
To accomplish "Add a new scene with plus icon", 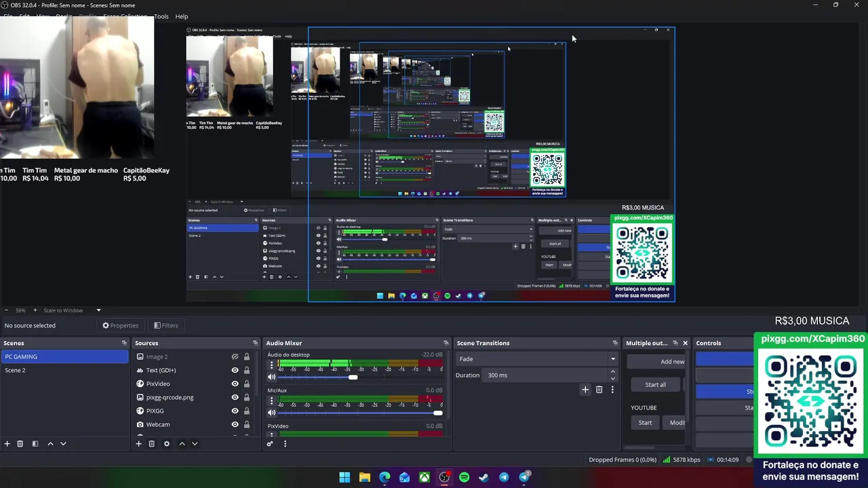I will coord(7,444).
